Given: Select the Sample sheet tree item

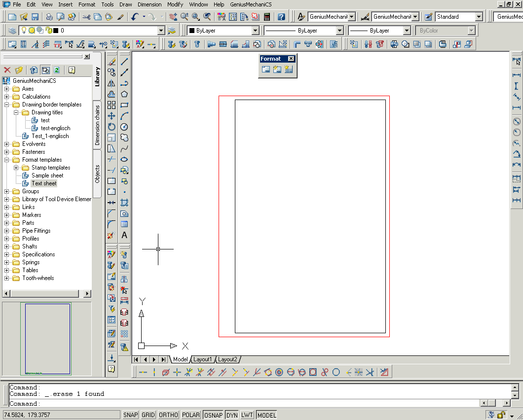Looking at the screenshot, I should (x=47, y=175).
